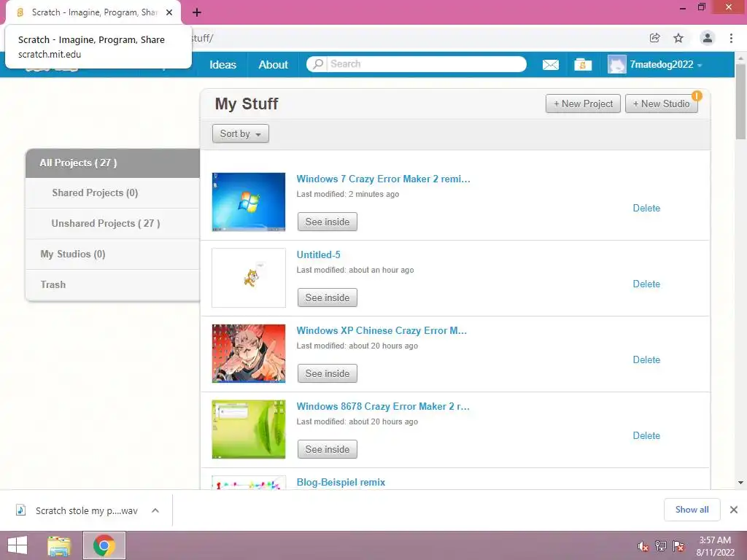The height and width of the screenshot is (560, 747).
Task: Open Windows 7 Crazy Error Maker 2 title link
Action: click(x=383, y=179)
